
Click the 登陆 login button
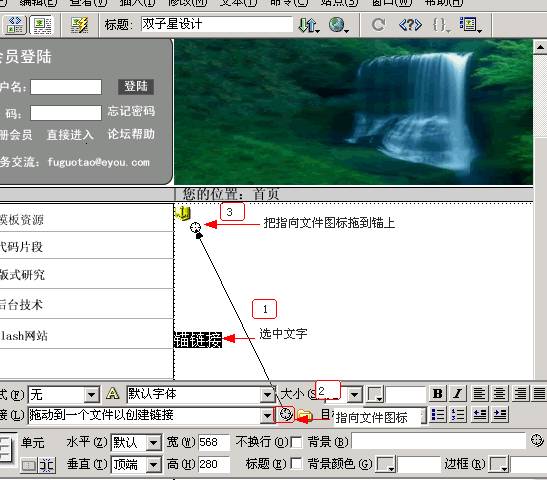[136, 87]
